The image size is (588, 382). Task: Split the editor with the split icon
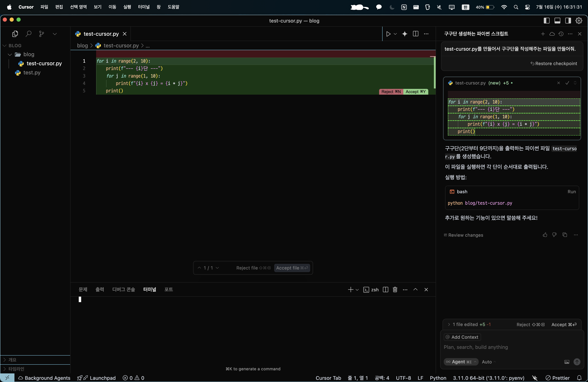[x=416, y=34]
